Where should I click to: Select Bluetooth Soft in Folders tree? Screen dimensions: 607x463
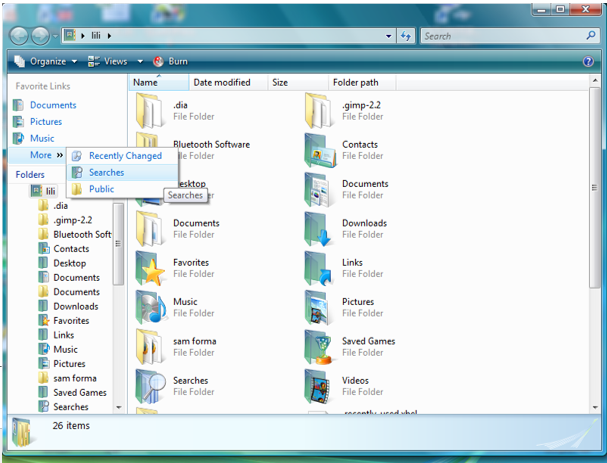click(x=75, y=234)
